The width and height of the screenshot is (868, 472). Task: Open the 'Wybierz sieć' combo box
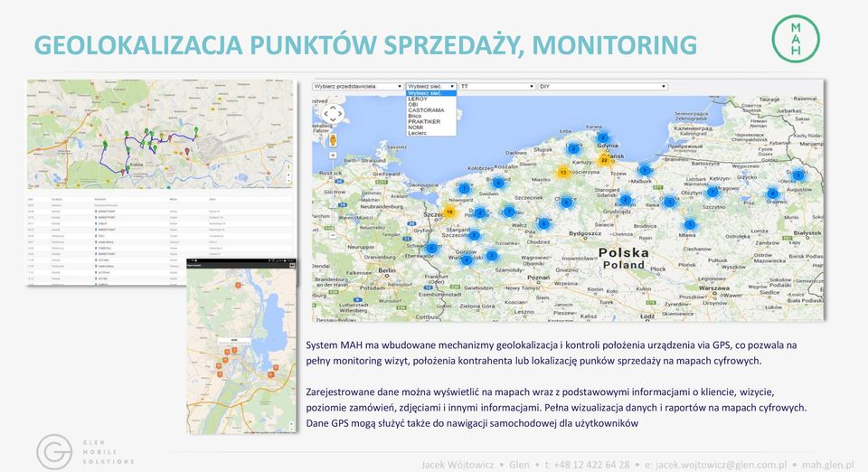(x=431, y=86)
